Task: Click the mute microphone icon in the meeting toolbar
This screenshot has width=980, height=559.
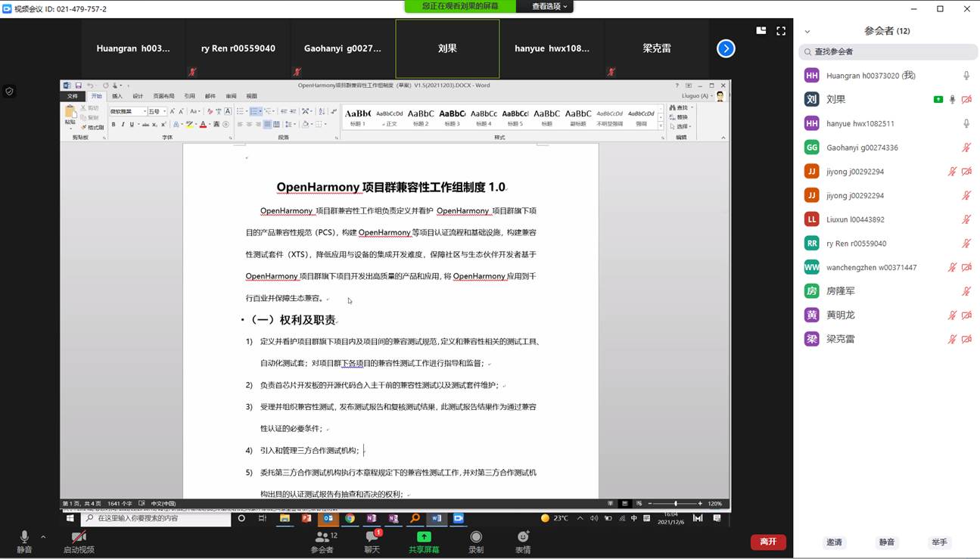Action: (x=24, y=536)
